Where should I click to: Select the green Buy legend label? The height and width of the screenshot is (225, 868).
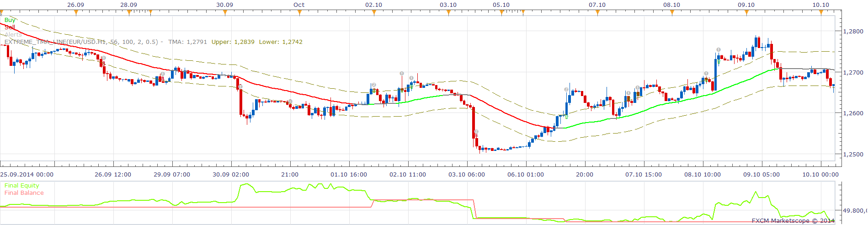click(x=10, y=20)
